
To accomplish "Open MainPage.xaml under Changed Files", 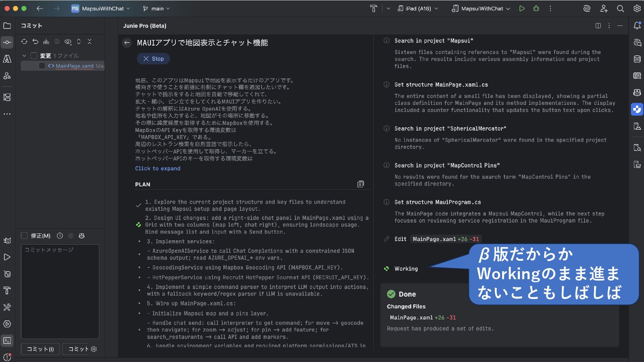I will pyautogui.click(x=411, y=317).
